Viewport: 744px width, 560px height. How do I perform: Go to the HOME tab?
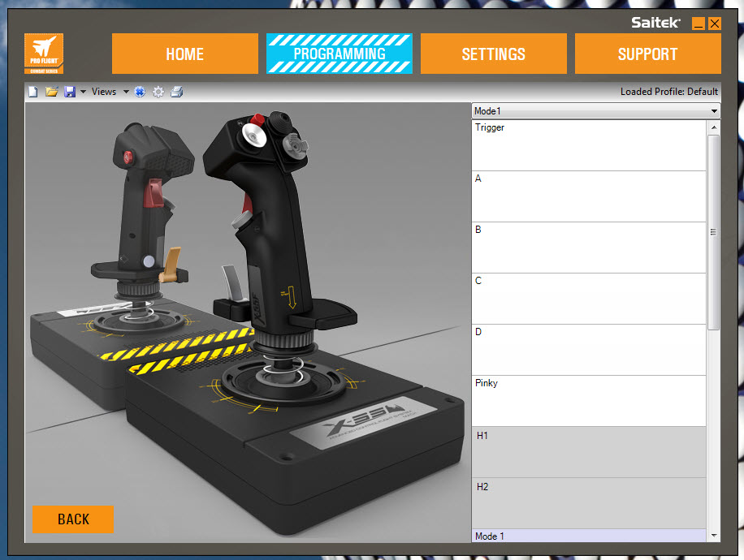click(185, 54)
